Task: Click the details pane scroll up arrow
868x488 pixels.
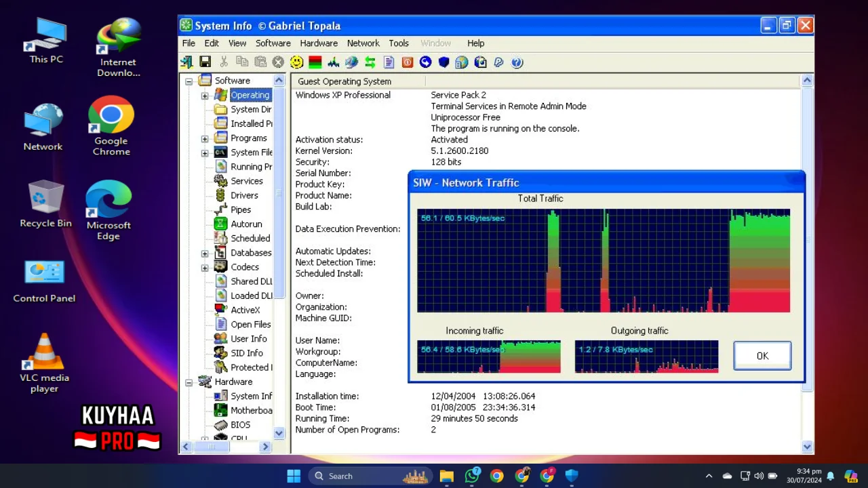Action: click(x=807, y=81)
